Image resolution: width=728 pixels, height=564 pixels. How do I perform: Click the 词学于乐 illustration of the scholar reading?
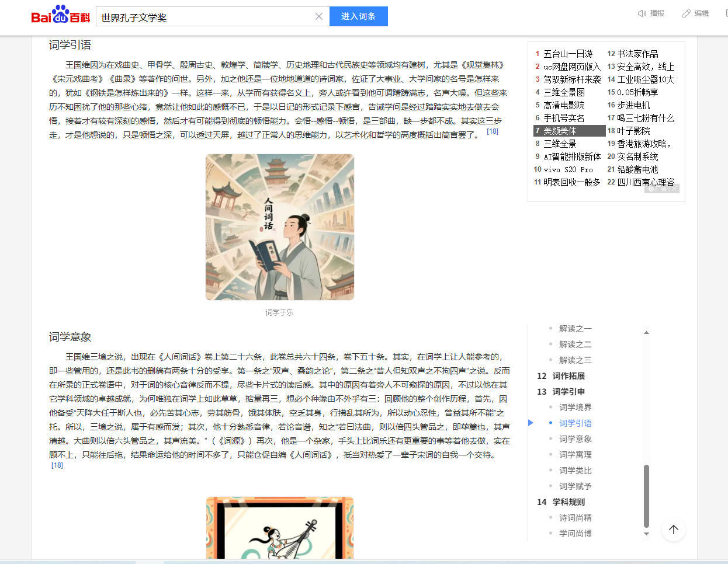tap(280, 227)
